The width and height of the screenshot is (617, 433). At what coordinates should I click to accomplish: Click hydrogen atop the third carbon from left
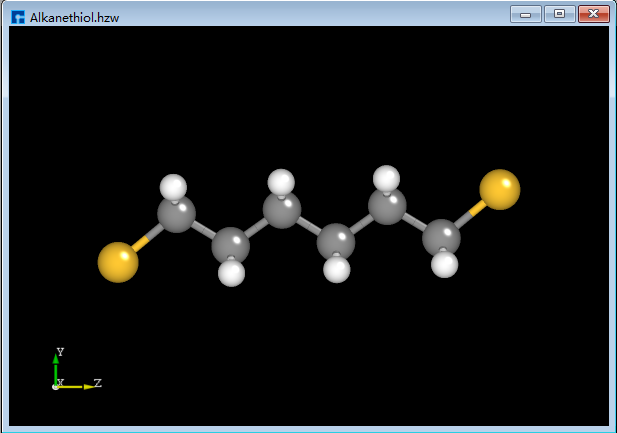pos(282,183)
